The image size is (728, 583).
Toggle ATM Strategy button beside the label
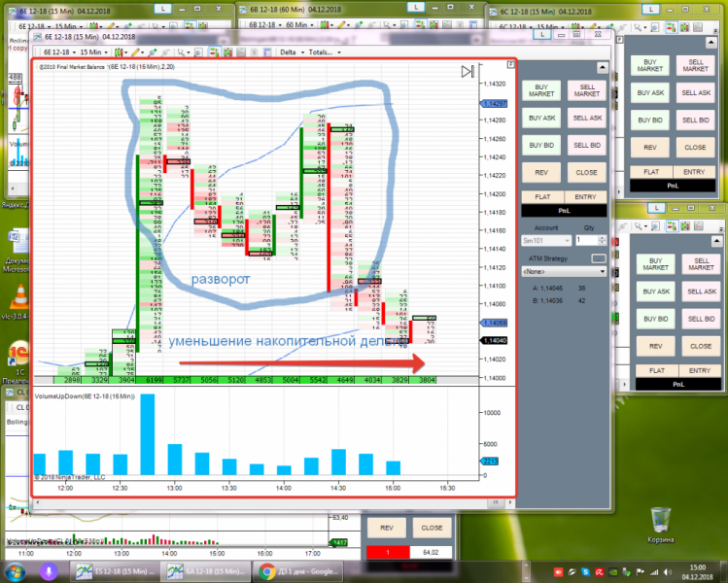[x=599, y=258]
